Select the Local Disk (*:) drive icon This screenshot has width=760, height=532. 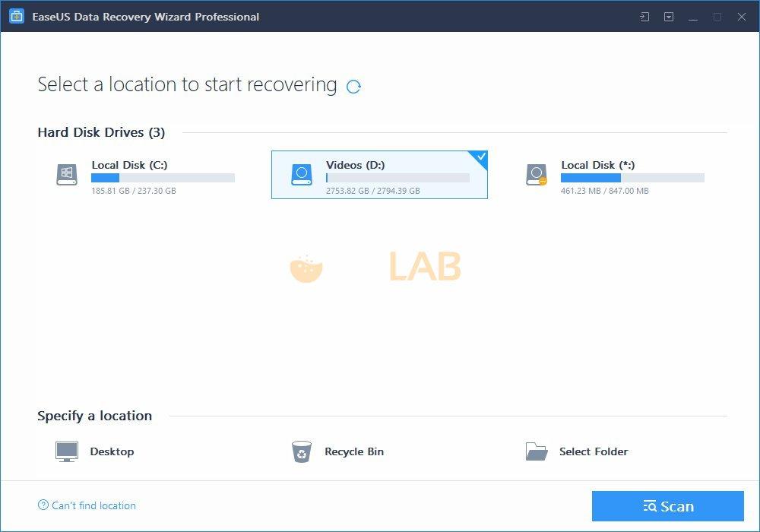tap(537, 175)
